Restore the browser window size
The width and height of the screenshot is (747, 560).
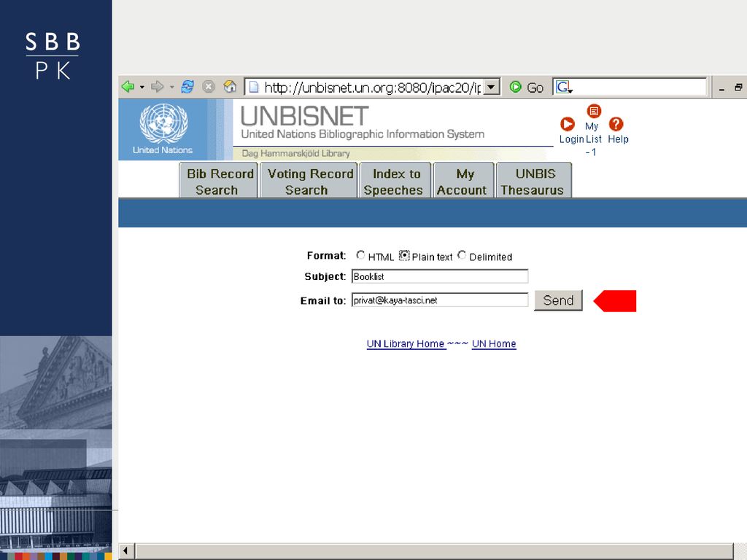click(x=738, y=87)
